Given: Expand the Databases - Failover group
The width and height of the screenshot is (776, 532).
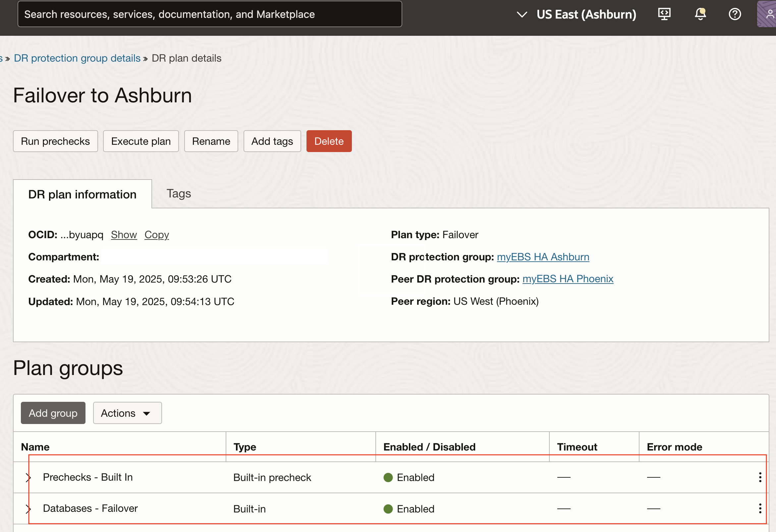Looking at the screenshot, I should (x=28, y=508).
